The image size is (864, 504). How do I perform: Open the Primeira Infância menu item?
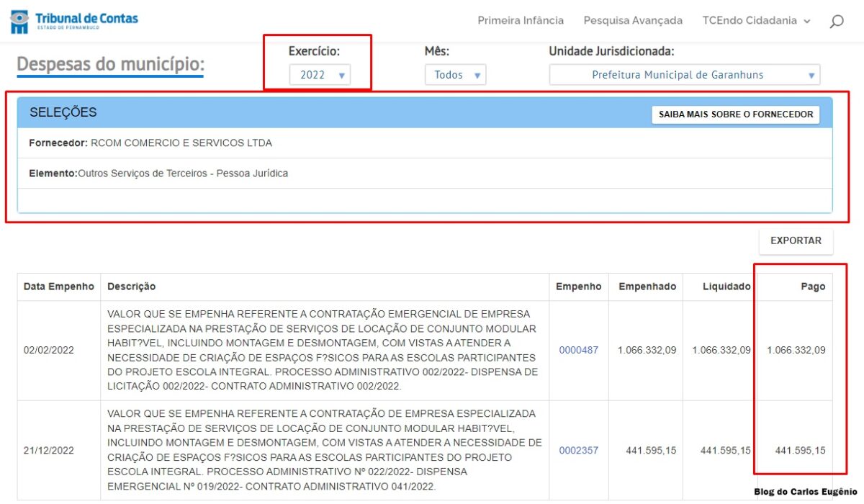[x=521, y=21]
